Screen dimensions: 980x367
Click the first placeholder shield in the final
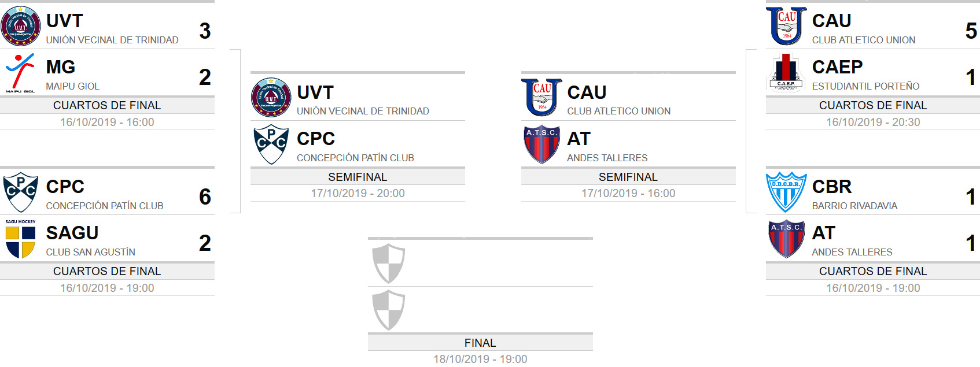click(388, 264)
